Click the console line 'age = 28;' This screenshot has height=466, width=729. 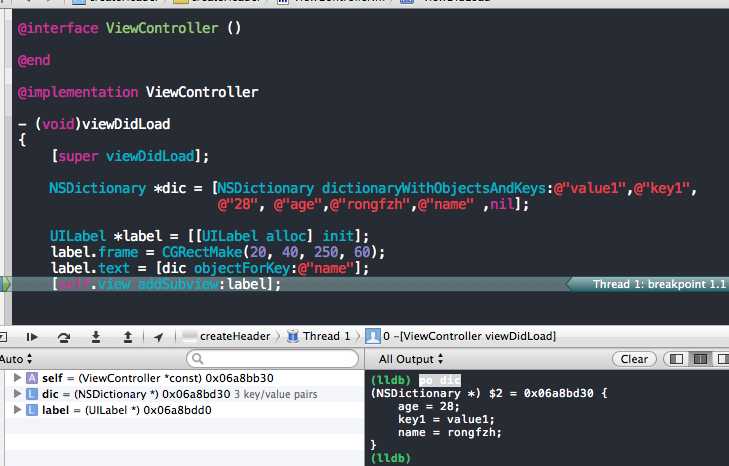tap(428, 406)
